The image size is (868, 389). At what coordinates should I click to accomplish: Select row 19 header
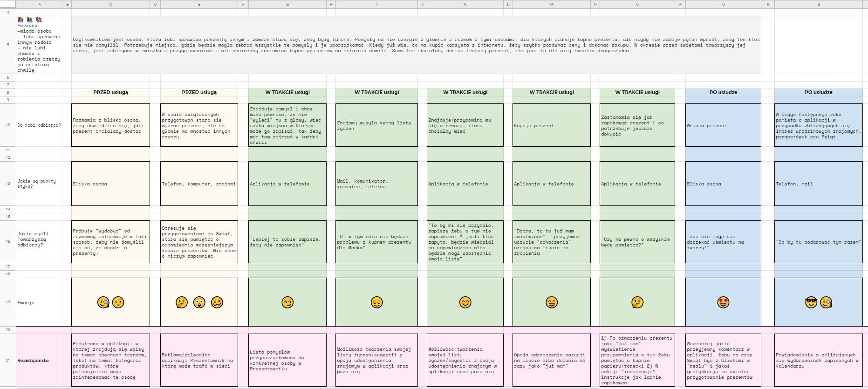(x=8, y=302)
